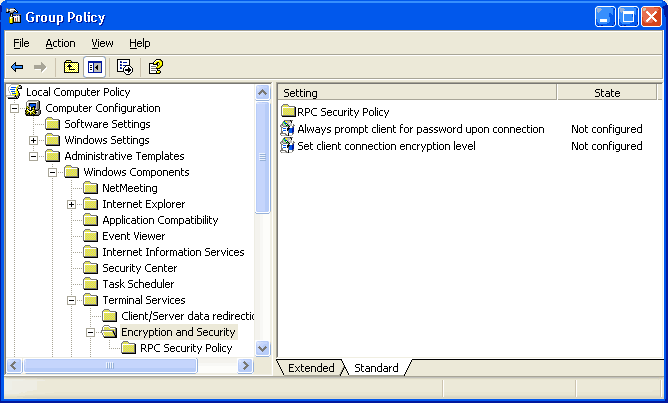This screenshot has width=668, height=403.
Task: Open the Help menu
Action: (x=140, y=43)
